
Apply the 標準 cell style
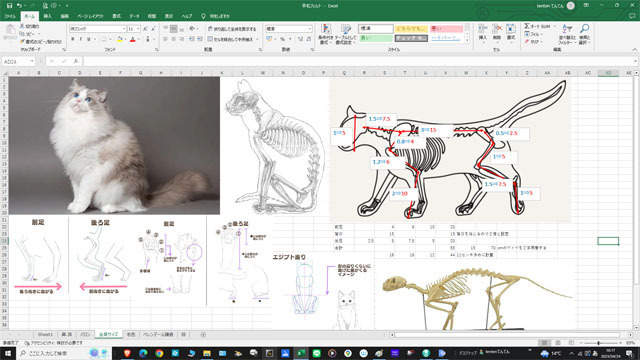click(376, 29)
